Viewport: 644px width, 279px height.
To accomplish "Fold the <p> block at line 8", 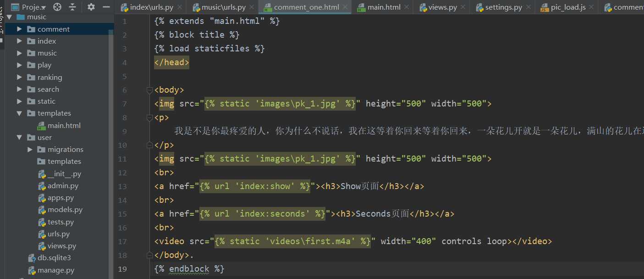I will pyautogui.click(x=149, y=117).
